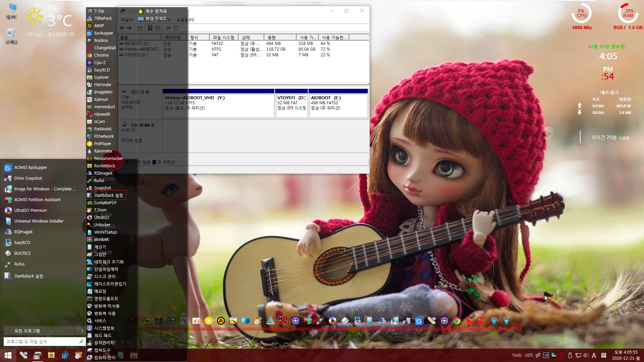The height and width of the screenshot is (362, 644).
Task: Sort by 용량 column header
Action: tap(280, 38)
